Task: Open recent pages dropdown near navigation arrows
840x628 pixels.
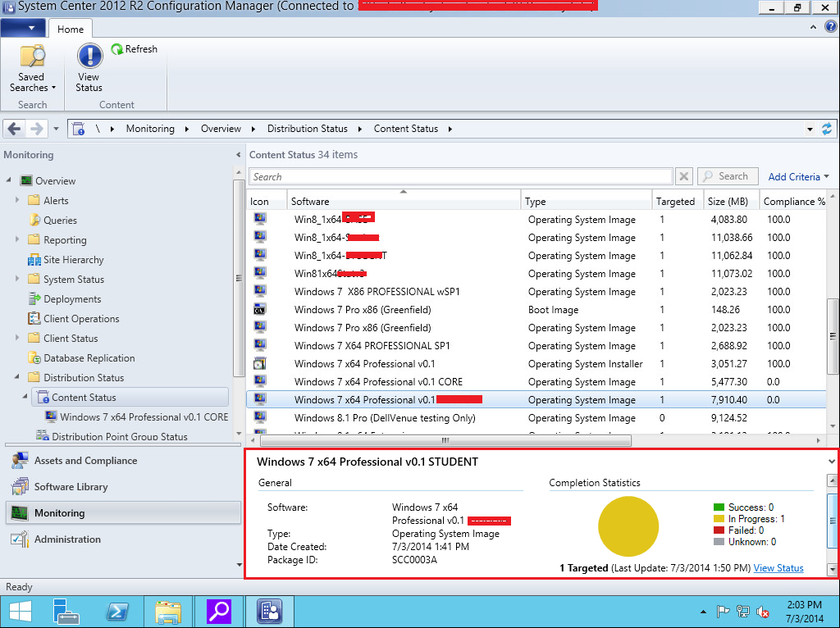Action: tap(57, 129)
